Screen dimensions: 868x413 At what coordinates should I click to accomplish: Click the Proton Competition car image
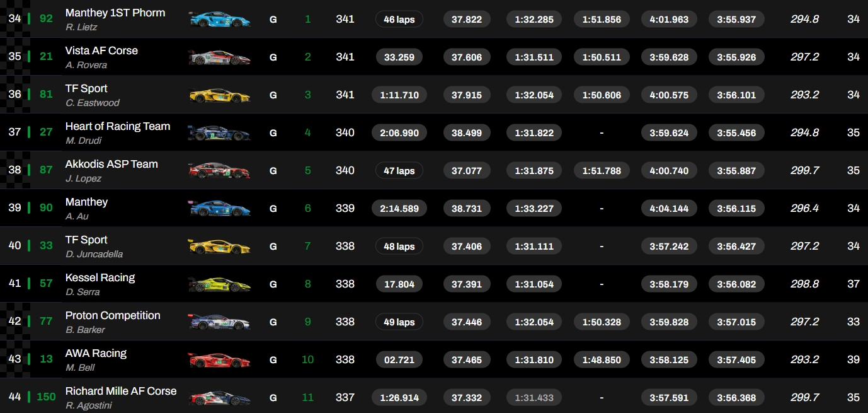pyautogui.click(x=219, y=322)
